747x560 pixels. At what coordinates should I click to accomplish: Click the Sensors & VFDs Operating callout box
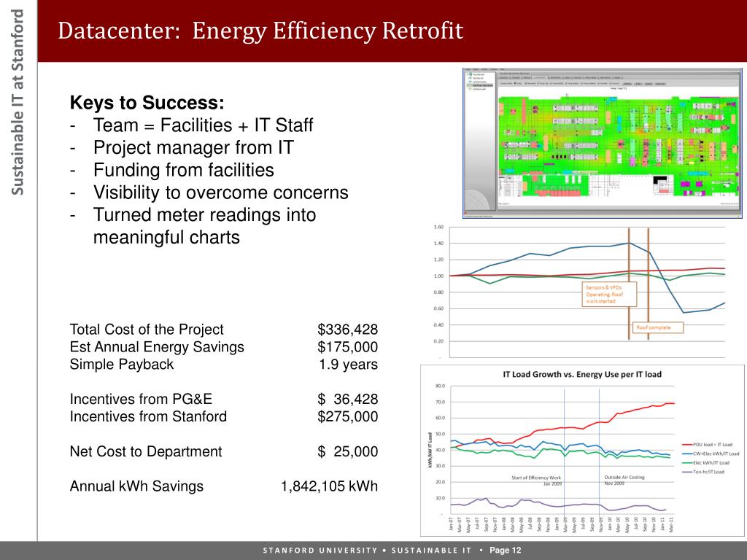coord(609,295)
